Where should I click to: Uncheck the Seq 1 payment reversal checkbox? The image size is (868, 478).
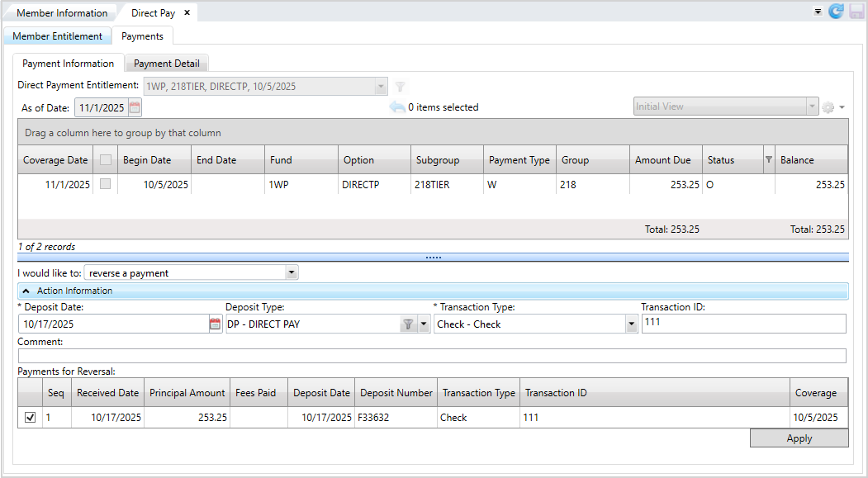point(31,418)
